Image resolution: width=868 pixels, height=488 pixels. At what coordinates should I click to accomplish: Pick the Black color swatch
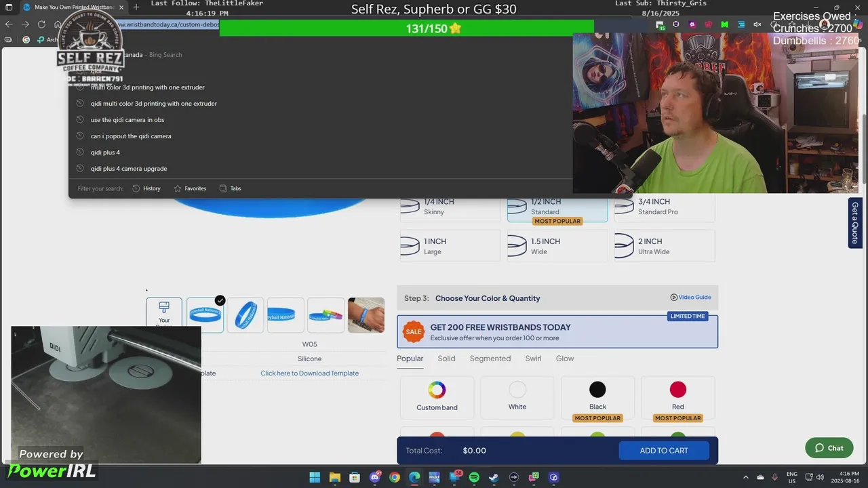[597, 399]
